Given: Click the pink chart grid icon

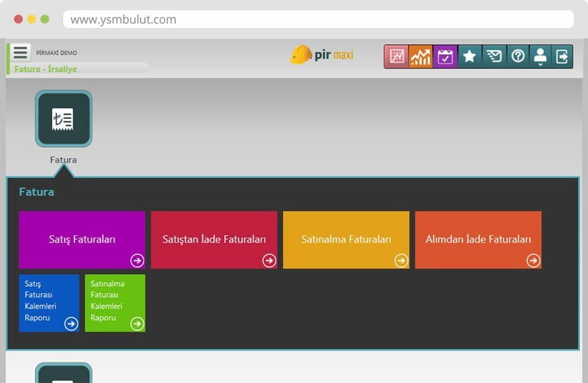Looking at the screenshot, I should (397, 57).
